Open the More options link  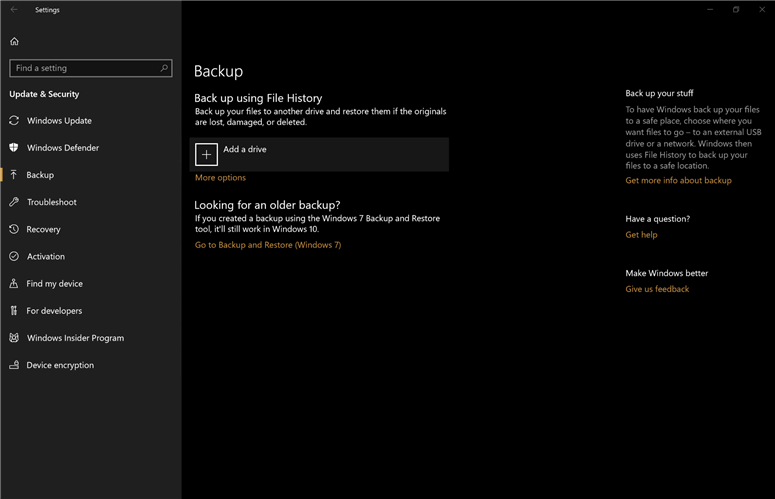point(220,177)
